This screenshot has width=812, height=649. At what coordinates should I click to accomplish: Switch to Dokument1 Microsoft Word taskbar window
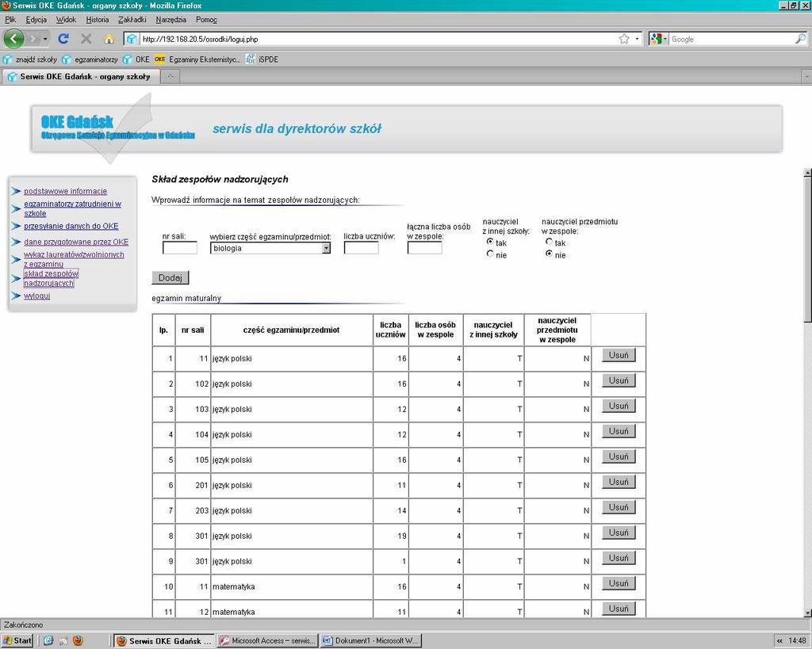371,641
